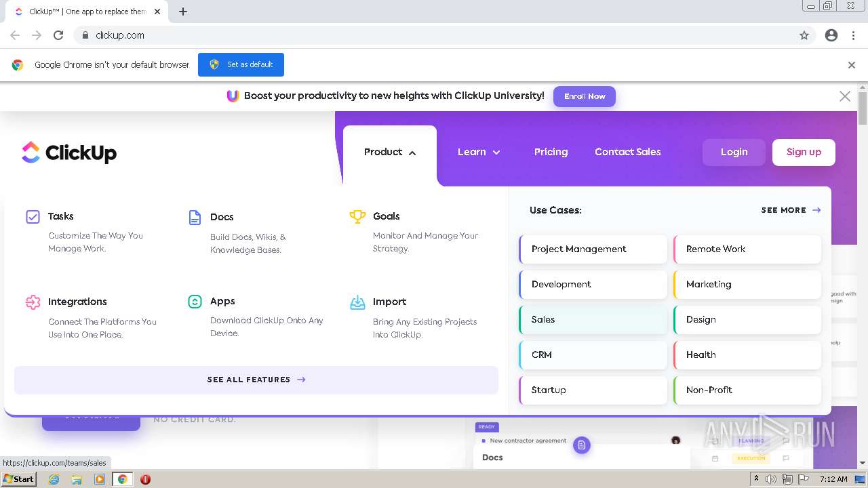Screen dimensions: 868x488
Task: Click the site lock security icon
Action: coord(85,35)
